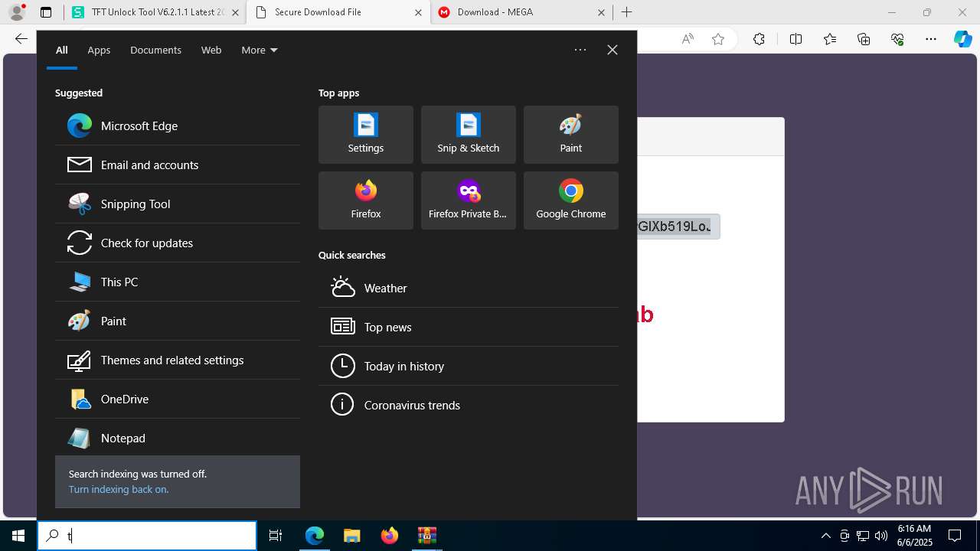
Task: Open clock showing 6:16 AM
Action: pyautogui.click(x=914, y=536)
